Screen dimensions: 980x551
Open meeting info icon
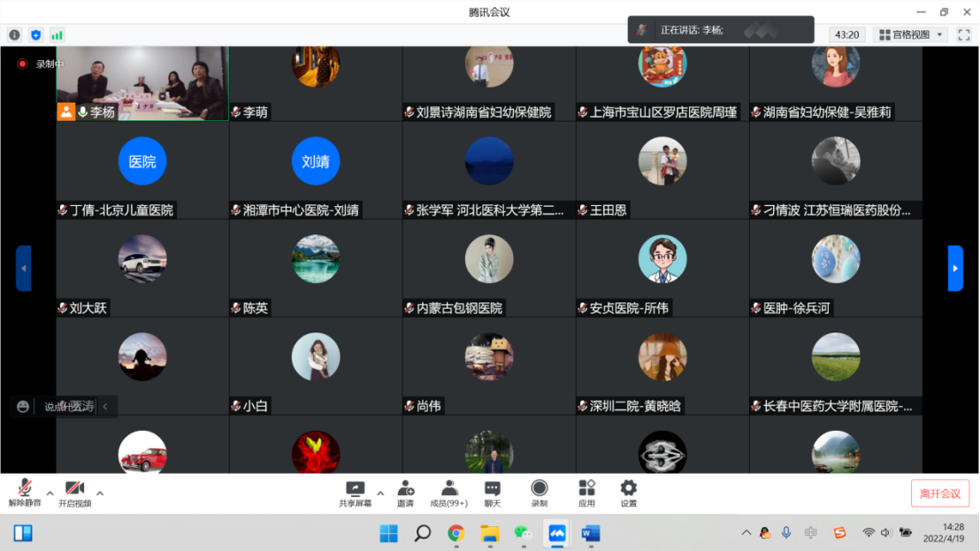coord(14,35)
